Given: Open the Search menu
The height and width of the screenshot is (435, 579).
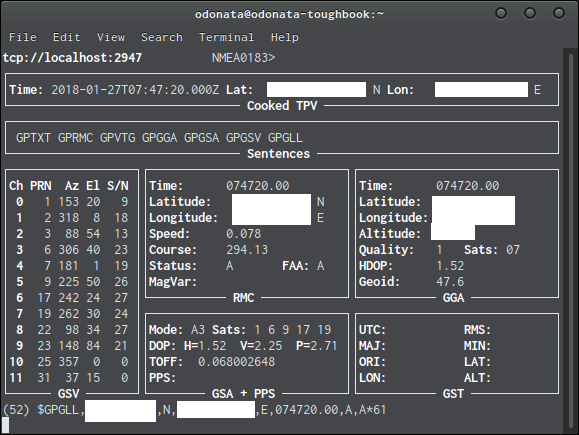Looking at the screenshot, I should pyautogui.click(x=162, y=37).
